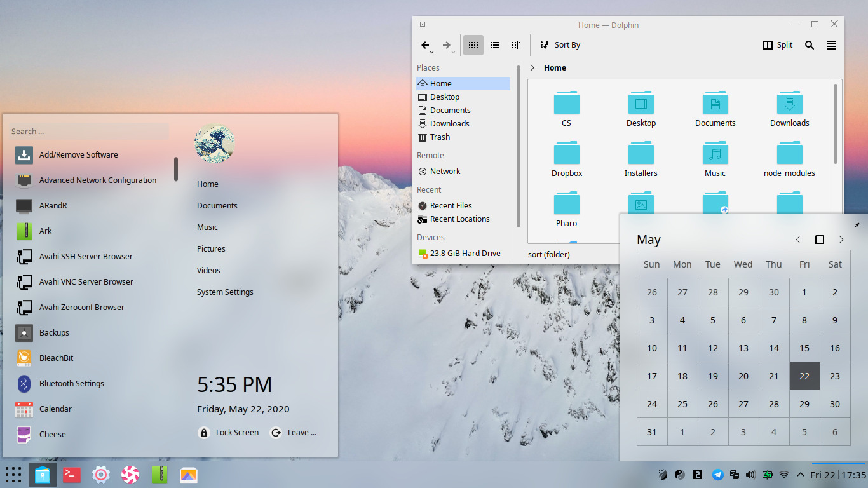Open Videos link in application menu

pyautogui.click(x=208, y=270)
